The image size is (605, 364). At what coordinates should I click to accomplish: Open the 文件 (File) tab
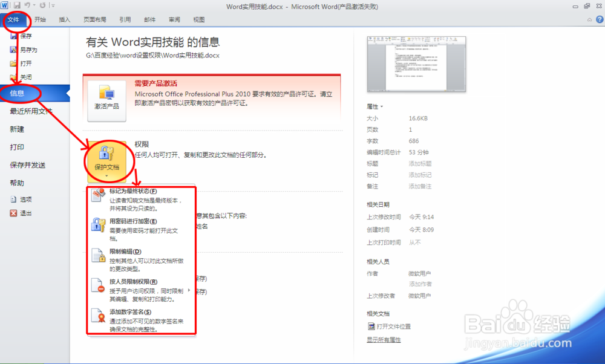pos(13,20)
